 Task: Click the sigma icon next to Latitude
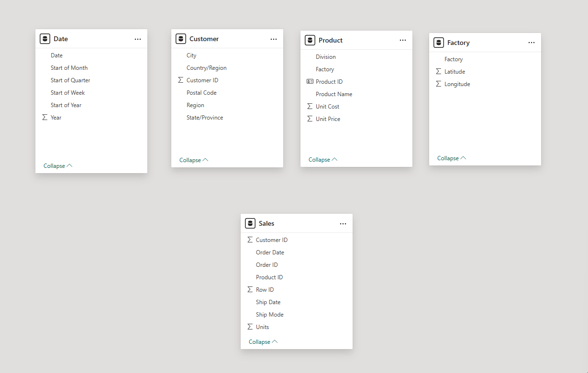(x=439, y=72)
